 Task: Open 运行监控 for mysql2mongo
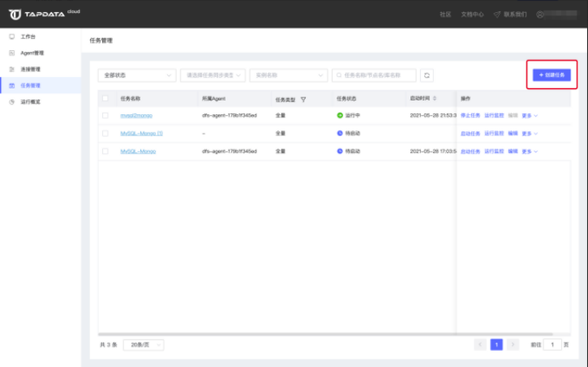click(x=494, y=115)
